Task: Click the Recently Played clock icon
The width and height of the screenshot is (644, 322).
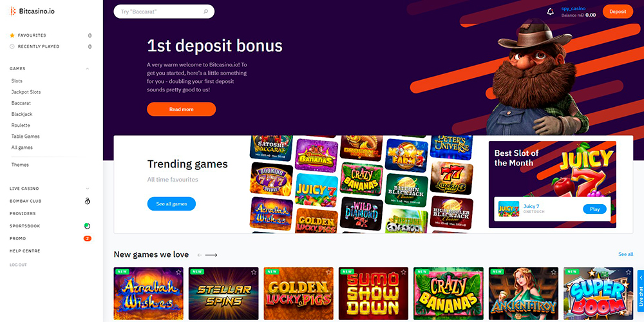Action: point(12,46)
